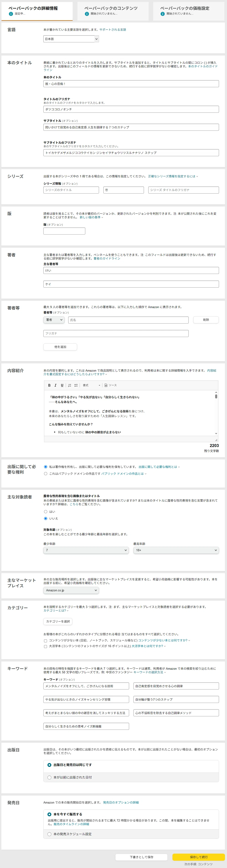This screenshot has height=868, width=227.
Task: Expand カテゴリーとは? help
Action: (x=56, y=610)
